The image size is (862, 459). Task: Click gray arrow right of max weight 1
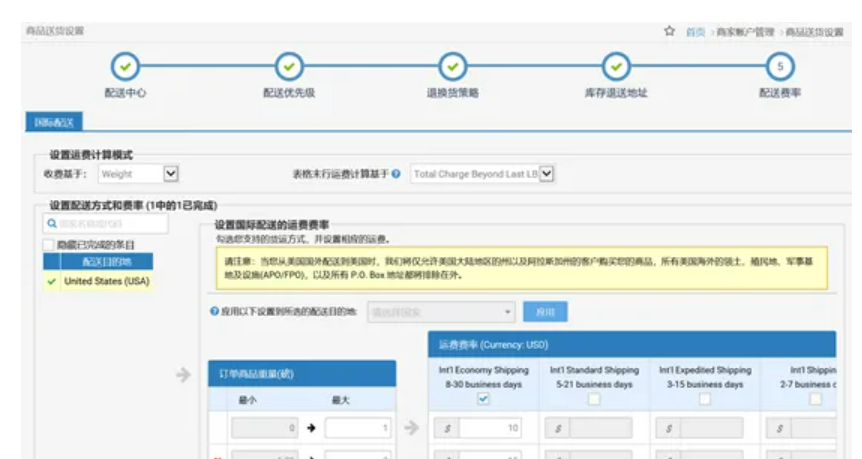tap(411, 427)
